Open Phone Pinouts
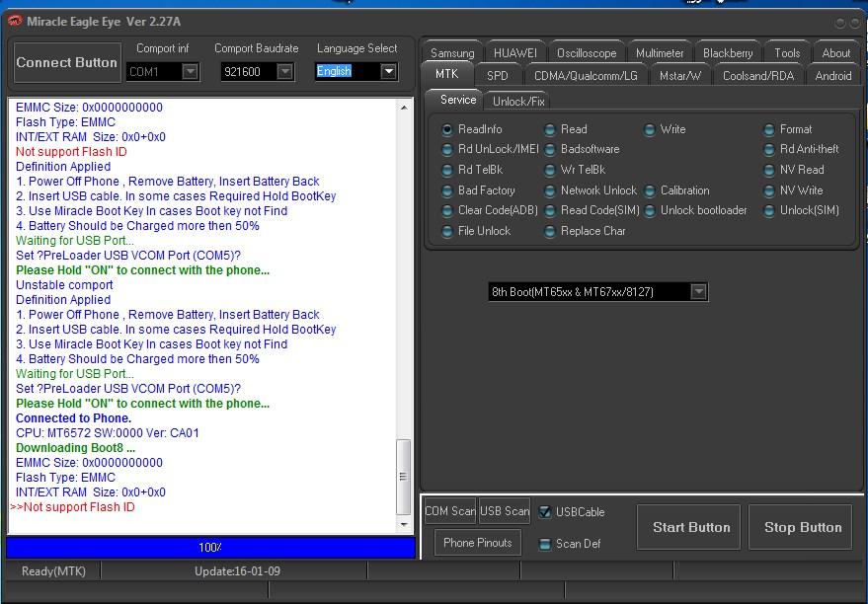The height and width of the screenshot is (604, 868). (x=477, y=543)
